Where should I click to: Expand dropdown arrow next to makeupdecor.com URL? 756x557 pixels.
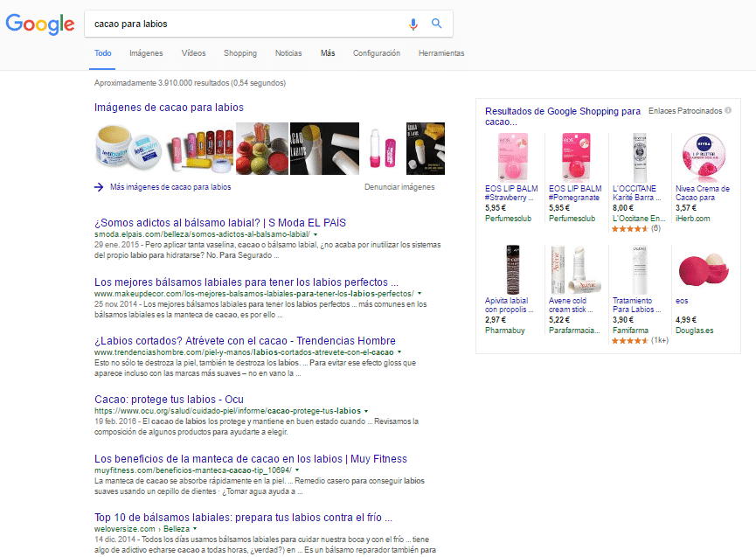(x=420, y=293)
